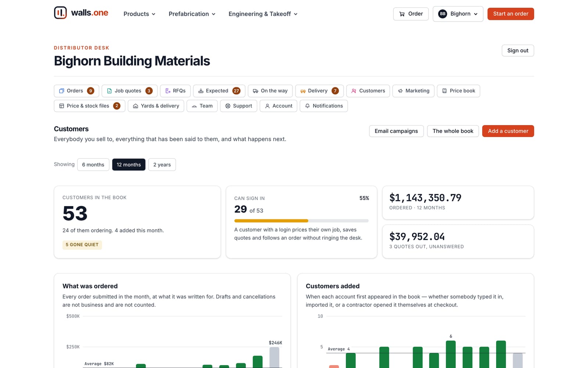Click the shopping cart icon in Order button
This screenshot has height=368, width=588.
point(402,14)
